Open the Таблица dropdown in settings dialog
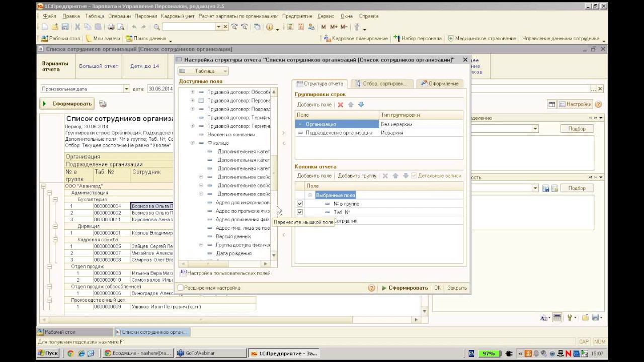The width and height of the screenshot is (644, 362). click(x=203, y=71)
